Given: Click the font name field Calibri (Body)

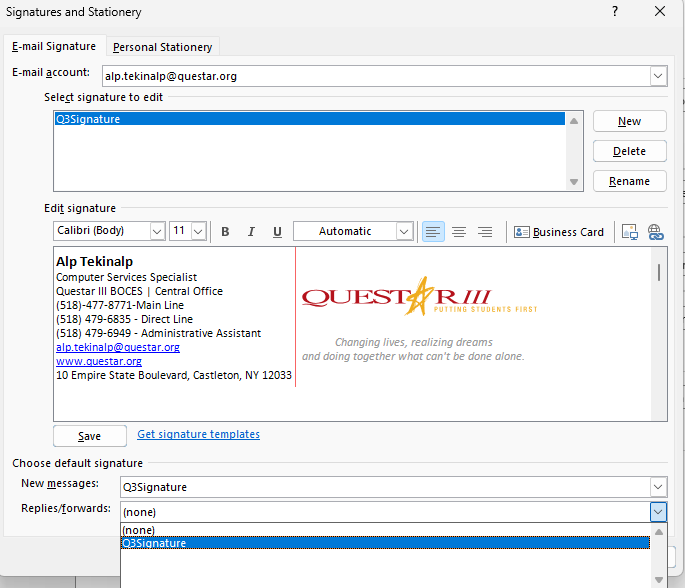Looking at the screenshot, I should click(x=102, y=231).
